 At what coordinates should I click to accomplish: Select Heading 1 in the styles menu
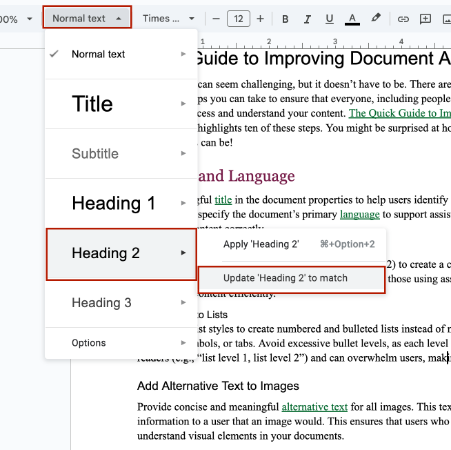pos(121,203)
